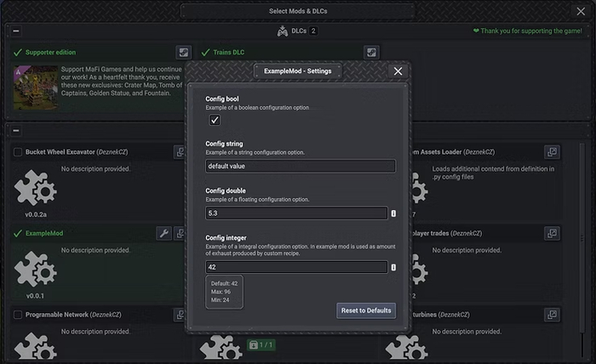Click Config integer info icon

click(x=393, y=267)
